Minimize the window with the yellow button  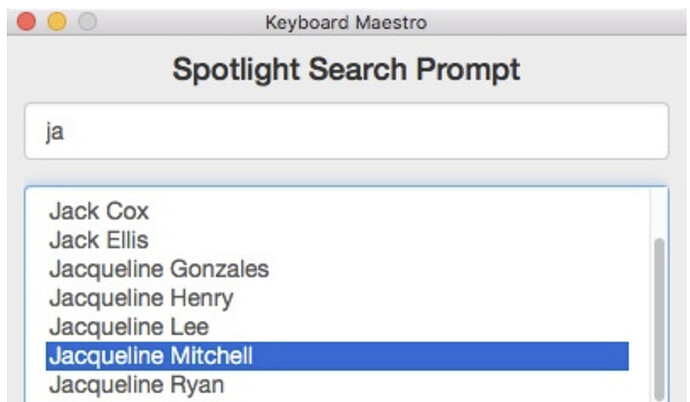[57, 22]
